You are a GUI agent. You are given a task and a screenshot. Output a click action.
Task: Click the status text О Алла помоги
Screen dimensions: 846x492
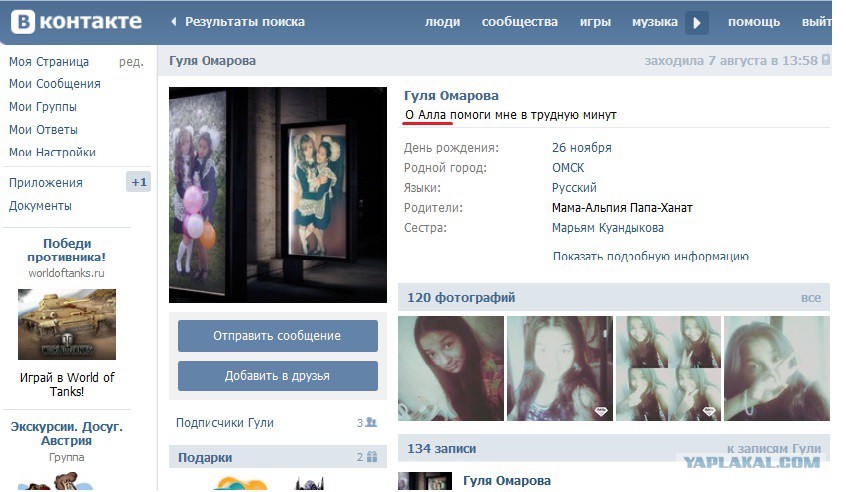[x=510, y=115]
